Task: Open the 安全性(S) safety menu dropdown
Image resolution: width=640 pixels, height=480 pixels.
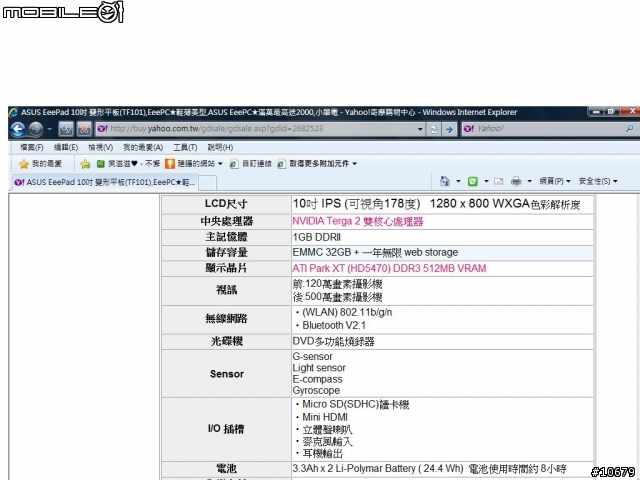Action: pyautogui.click(x=598, y=181)
